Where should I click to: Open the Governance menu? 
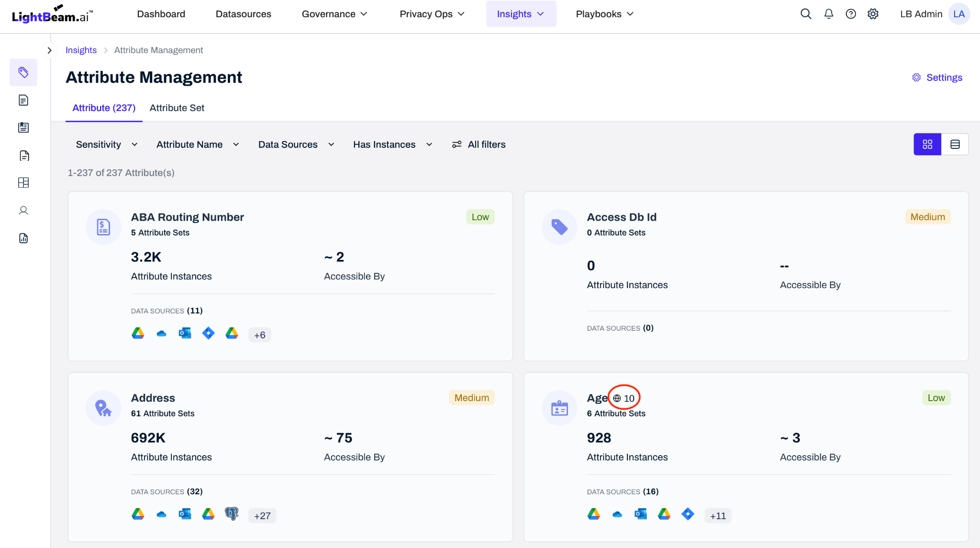coord(334,14)
